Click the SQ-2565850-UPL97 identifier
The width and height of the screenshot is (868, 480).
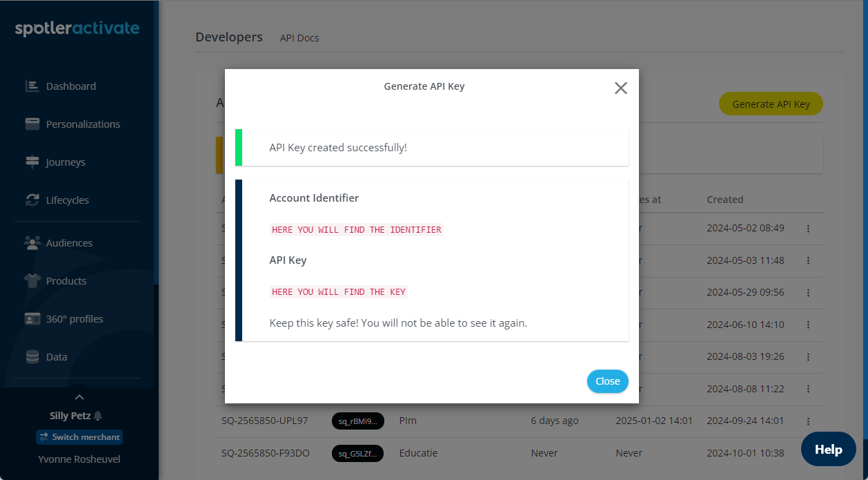(264, 421)
